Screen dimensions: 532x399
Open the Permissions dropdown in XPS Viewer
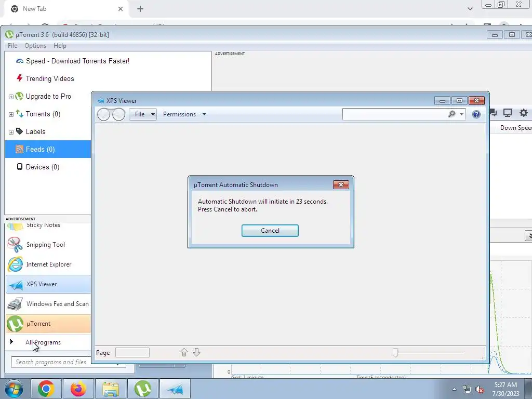pyautogui.click(x=184, y=114)
